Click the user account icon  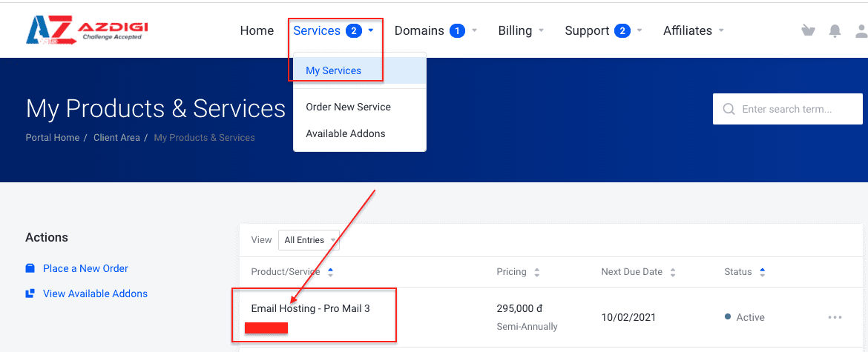point(861,30)
